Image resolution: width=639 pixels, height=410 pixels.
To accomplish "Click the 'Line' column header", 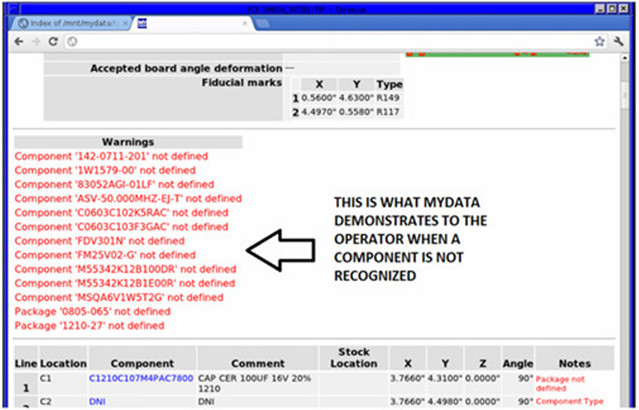I will coord(26,363).
